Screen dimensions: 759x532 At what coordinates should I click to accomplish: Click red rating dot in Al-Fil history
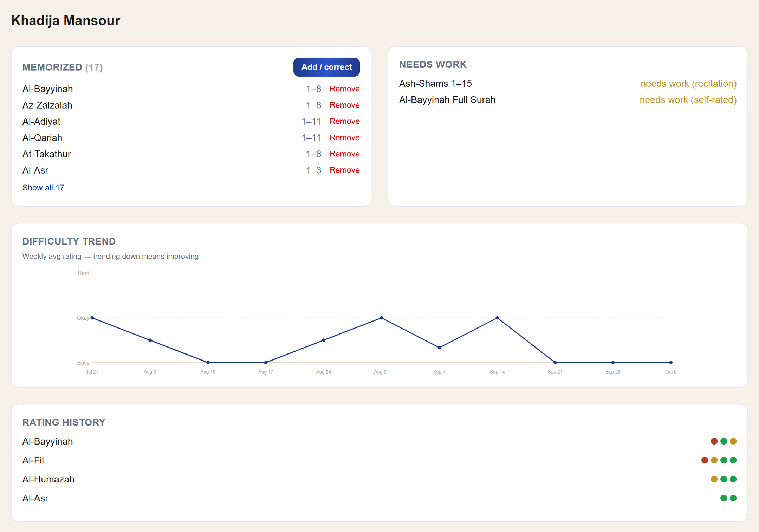point(705,460)
